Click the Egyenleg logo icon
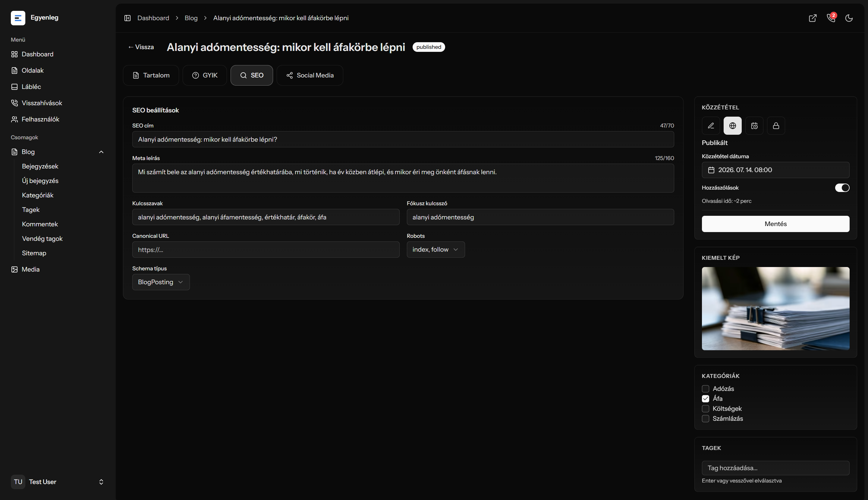The image size is (868, 500). [18, 18]
